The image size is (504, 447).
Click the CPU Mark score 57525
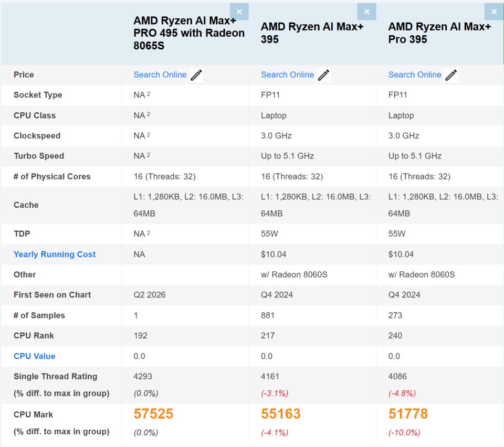[x=153, y=413]
